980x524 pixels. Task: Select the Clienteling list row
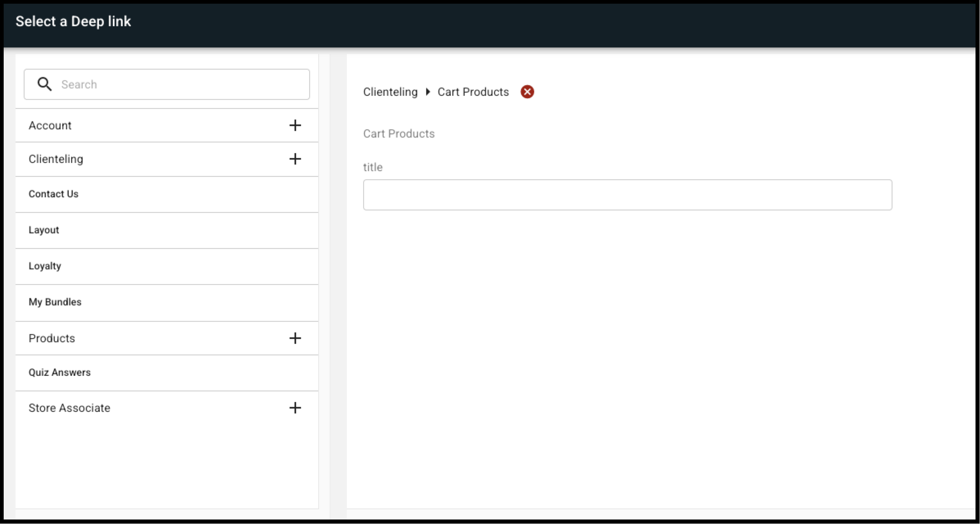pyautogui.click(x=167, y=159)
